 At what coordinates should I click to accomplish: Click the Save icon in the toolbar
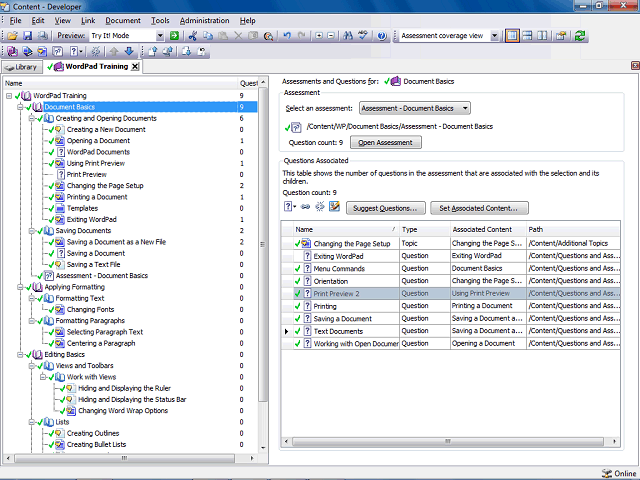point(26,36)
